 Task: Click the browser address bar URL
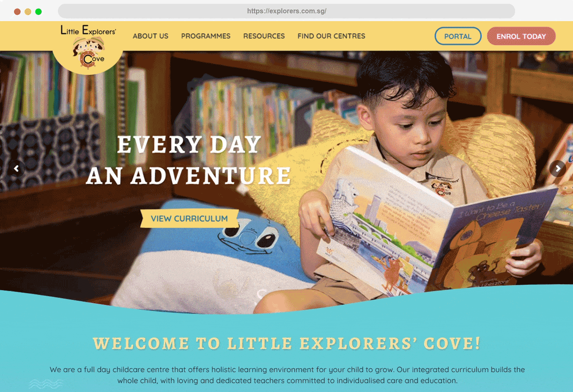[x=287, y=11]
